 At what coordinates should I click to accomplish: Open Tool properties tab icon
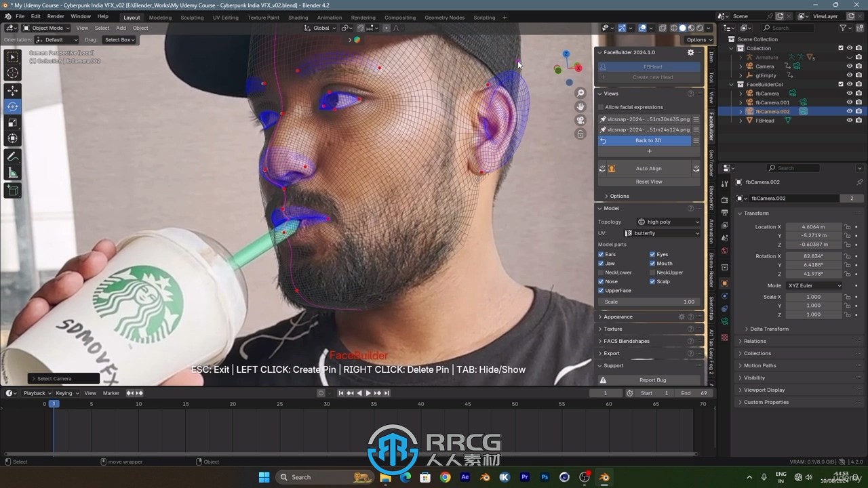(x=725, y=183)
